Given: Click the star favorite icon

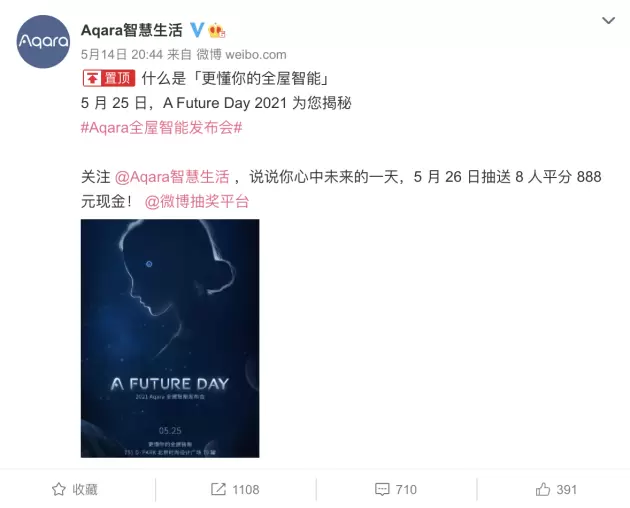Looking at the screenshot, I should pos(59,489).
